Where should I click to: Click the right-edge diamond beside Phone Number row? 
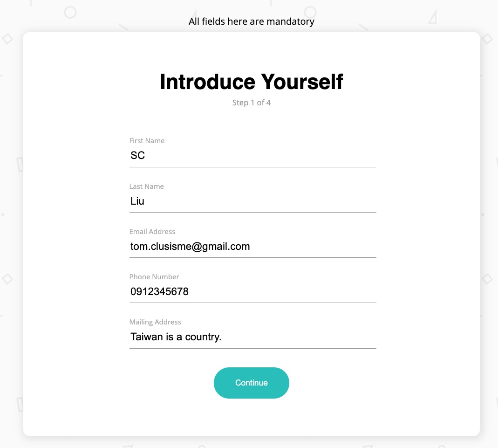pyautogui.click(x=487, y=279)
